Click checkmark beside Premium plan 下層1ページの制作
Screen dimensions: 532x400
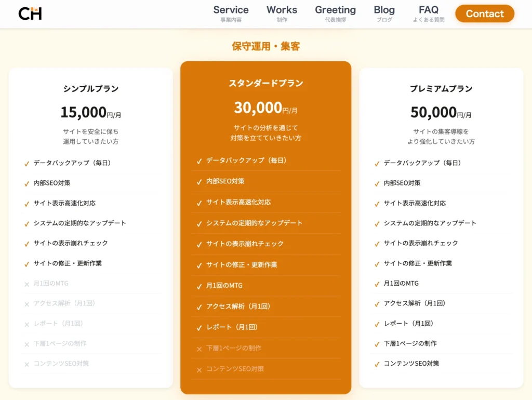coord(377,344)
